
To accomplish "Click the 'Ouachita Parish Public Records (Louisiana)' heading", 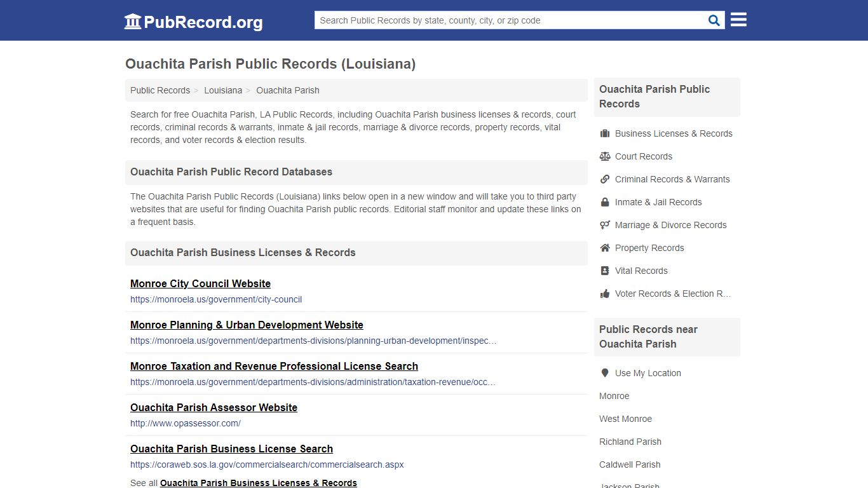I will (x=270, y=64).
